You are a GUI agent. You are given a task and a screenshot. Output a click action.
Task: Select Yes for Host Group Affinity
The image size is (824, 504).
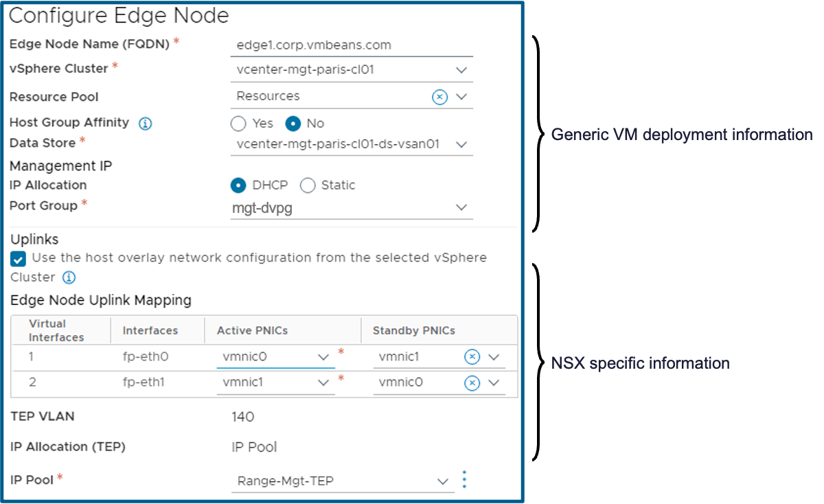(238, 123)
